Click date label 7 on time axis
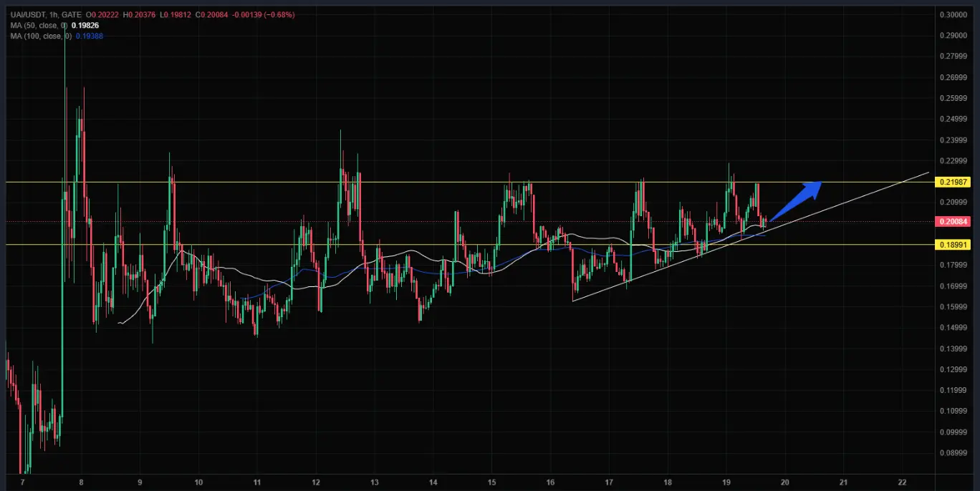The height and width of the screenshot is (491, 980). tap(22, 482)
